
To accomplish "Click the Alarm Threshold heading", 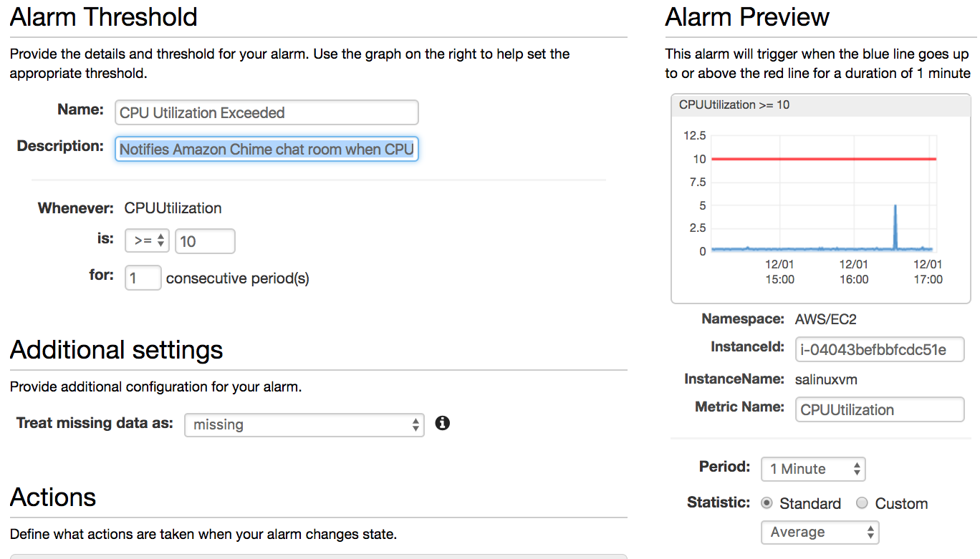I will 104,16.
